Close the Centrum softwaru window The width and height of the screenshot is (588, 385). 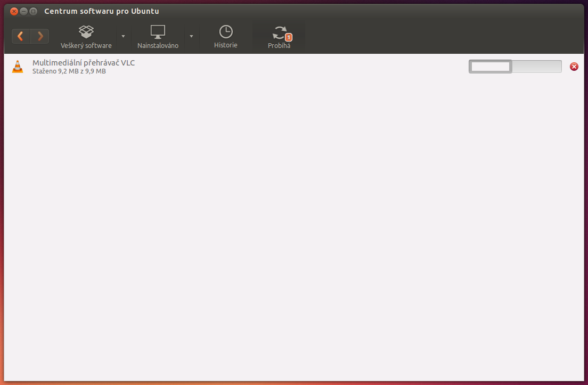14,11
